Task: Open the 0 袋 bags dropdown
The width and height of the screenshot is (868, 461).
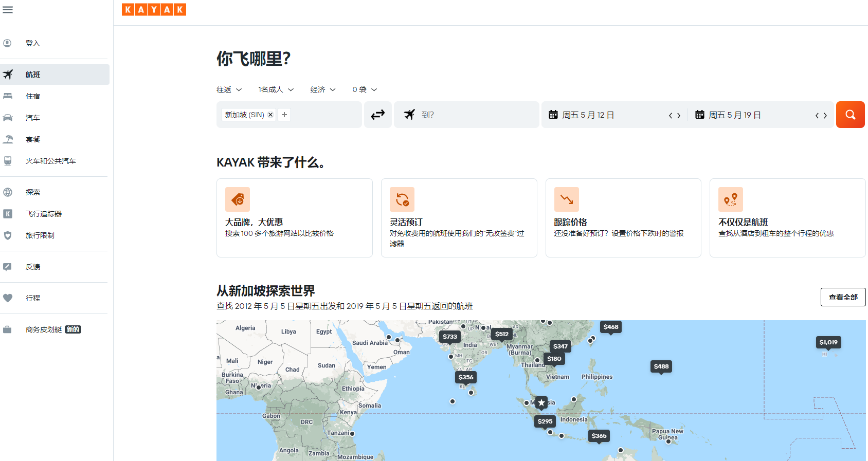Action: pyautogui.click(x=364, y=89)
